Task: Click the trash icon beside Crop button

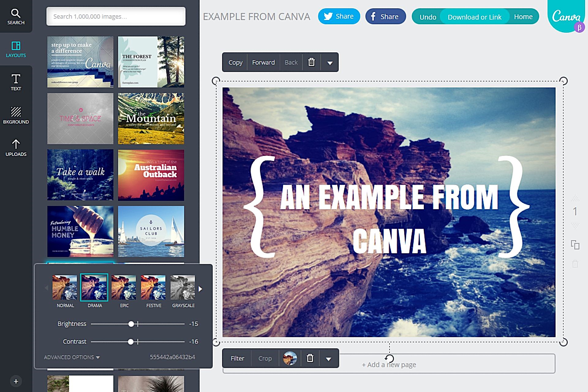Action: (x=310, y=358)
